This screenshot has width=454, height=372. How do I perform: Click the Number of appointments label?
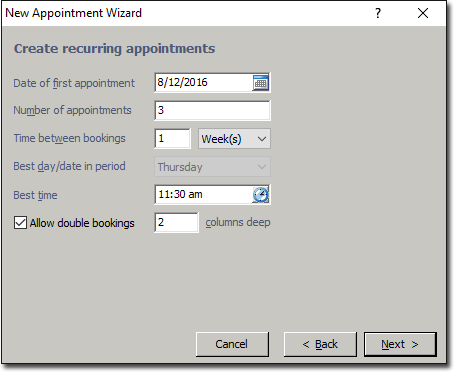click(x=72, y=110)
